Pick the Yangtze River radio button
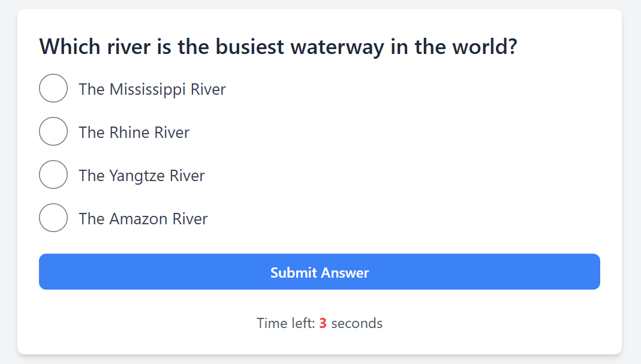641x364 pixels. coord(53,175)
